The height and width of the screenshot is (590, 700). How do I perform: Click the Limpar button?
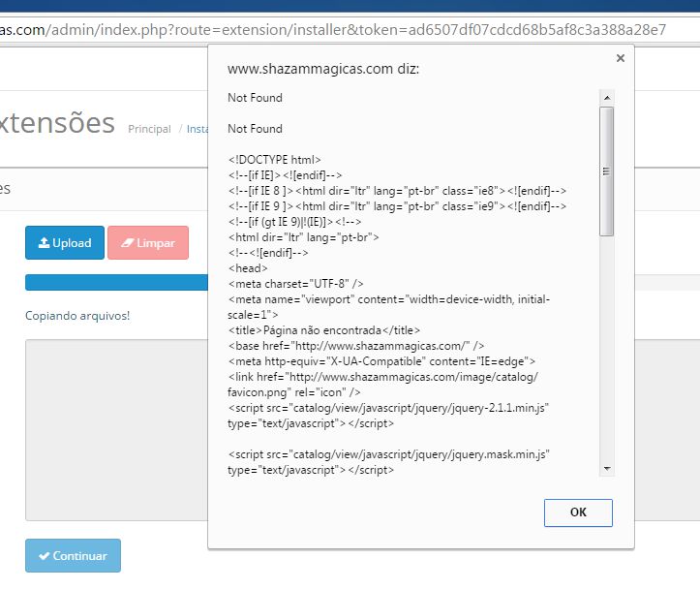tap(148, 242)
